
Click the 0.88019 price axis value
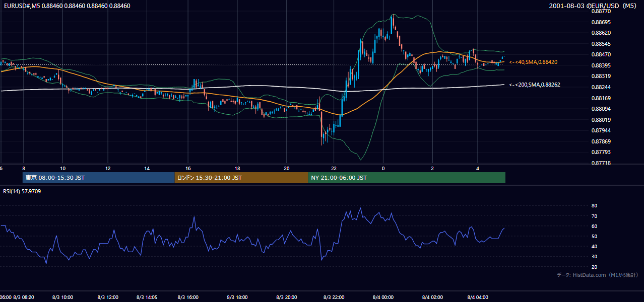tap(601, 120)
